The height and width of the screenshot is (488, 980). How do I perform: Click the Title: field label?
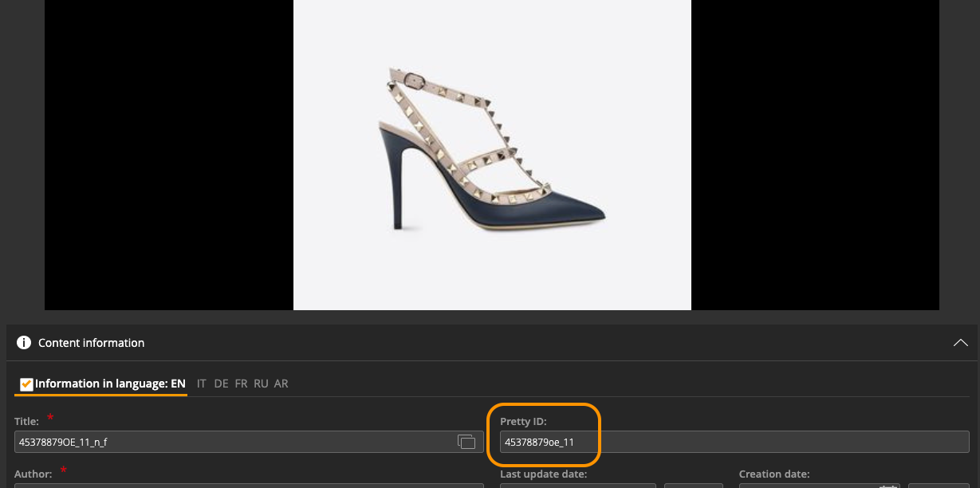point(26,421)
